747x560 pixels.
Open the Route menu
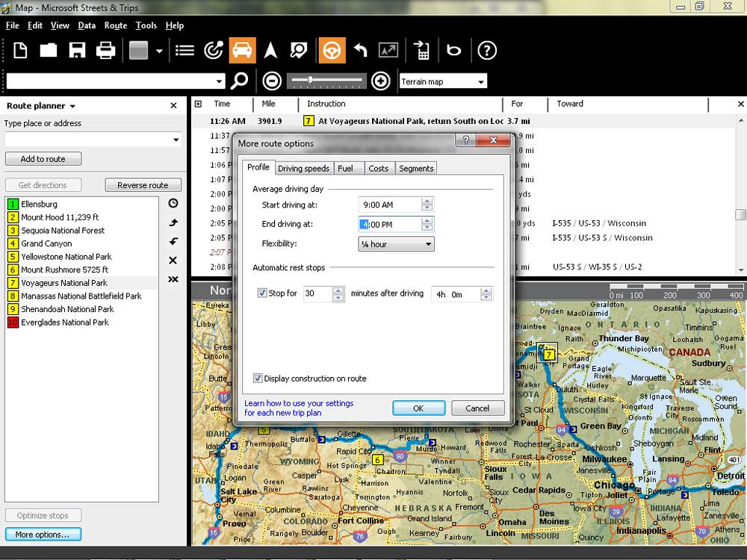(116, 25)
